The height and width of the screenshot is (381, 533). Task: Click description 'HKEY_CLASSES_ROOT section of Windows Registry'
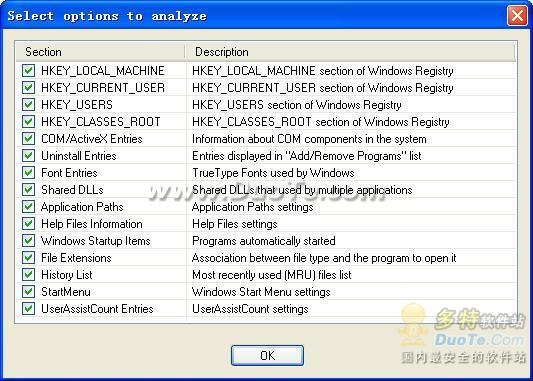pyautogui.click(x=321, y=122)
